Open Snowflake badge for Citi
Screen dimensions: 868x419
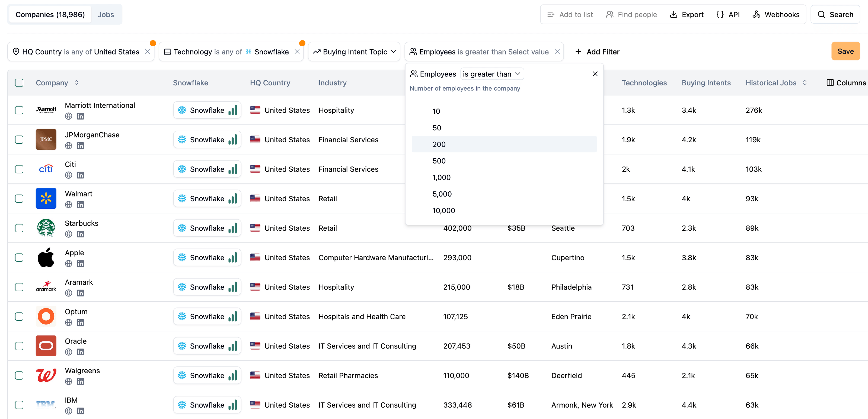click(207, 169)
